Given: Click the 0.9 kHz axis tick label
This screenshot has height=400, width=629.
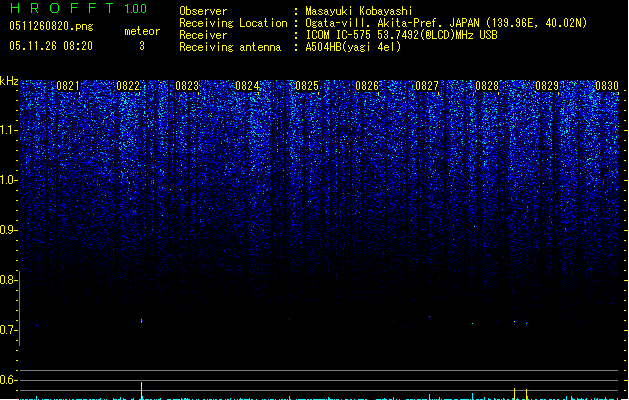Looking at the screenshot, I should pyautogui.click(x=8, y=230).
